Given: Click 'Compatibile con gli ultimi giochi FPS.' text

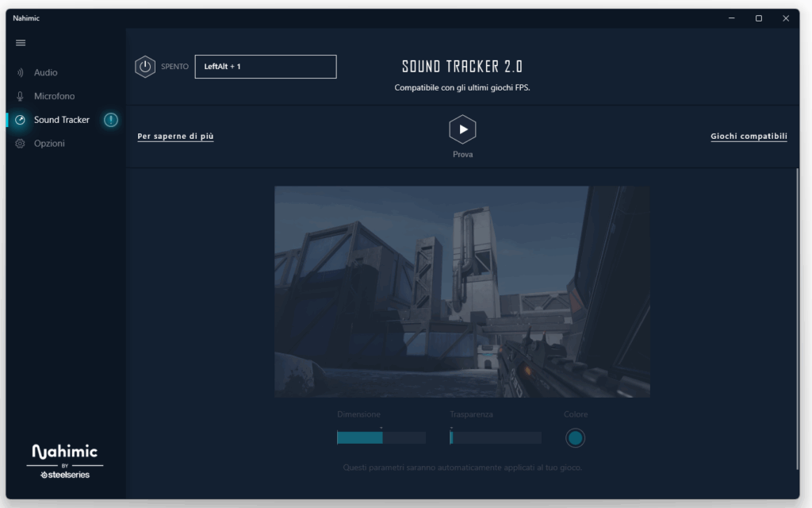Looking at the screenshot, I should click(462, 87).
